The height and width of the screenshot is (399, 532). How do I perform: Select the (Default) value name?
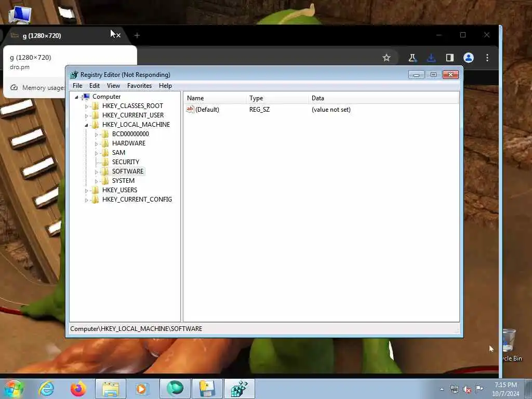coord(207,110)
